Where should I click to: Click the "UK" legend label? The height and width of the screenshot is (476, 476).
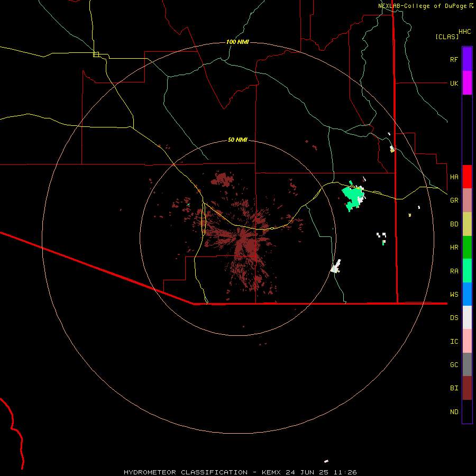[454, 83]
